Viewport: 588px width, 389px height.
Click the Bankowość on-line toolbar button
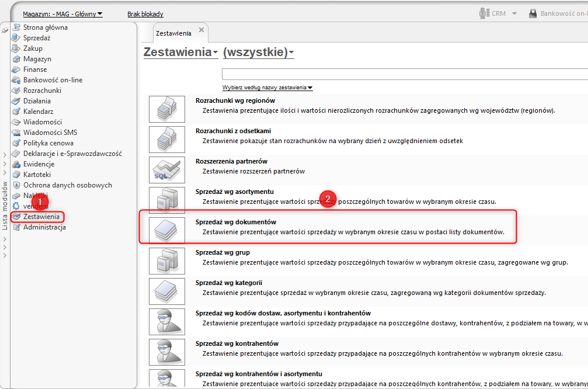pyautogui.click(x=558, y=13)
